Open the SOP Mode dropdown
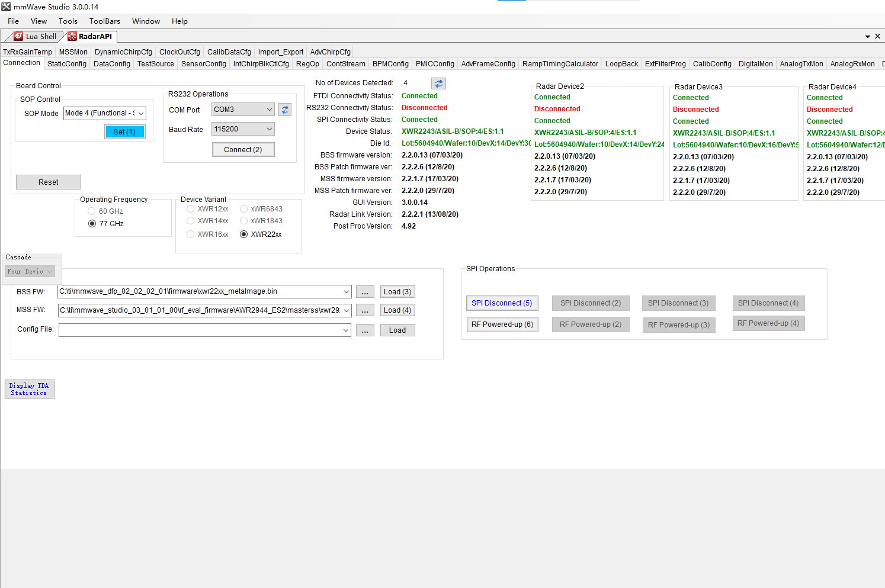Screen dimensions: 885x588 click(141, 113)
